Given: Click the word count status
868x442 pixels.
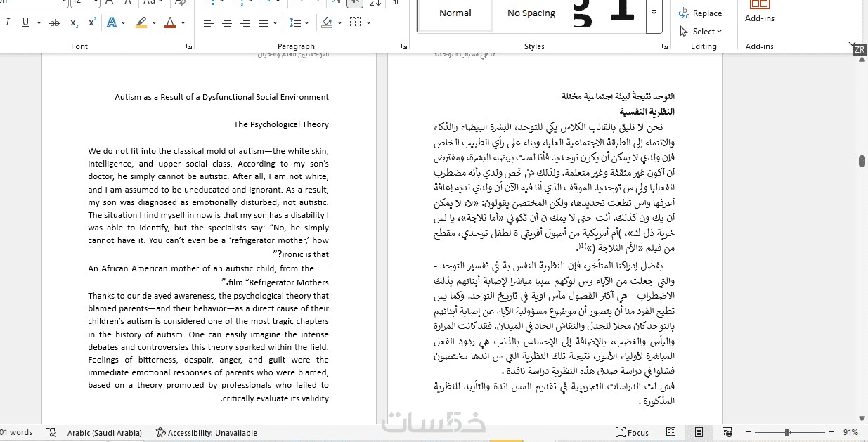Looking at the screenshot, I should coord(17,433).
